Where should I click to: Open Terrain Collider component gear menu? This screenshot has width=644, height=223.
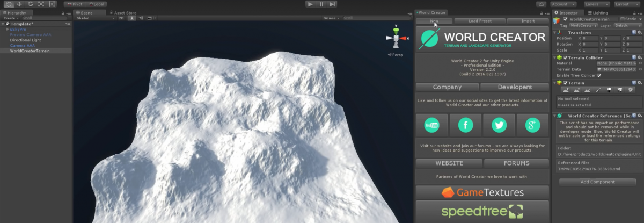[x=639, y=57]
